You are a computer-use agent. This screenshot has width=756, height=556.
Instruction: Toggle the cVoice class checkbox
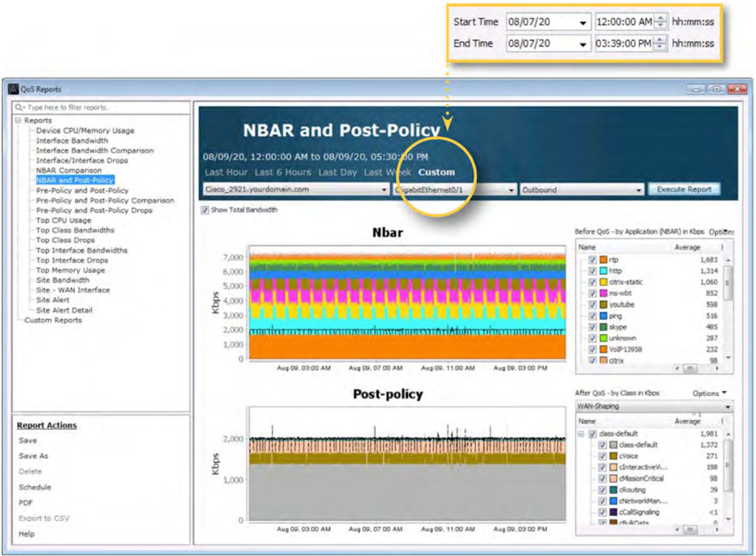coord(602,456)
